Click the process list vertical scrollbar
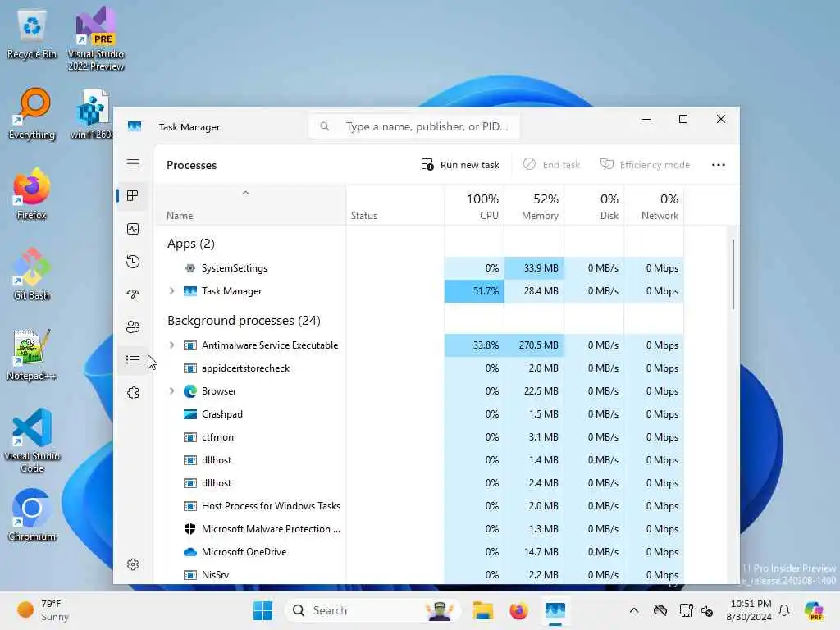 click(x=733, y=274)
